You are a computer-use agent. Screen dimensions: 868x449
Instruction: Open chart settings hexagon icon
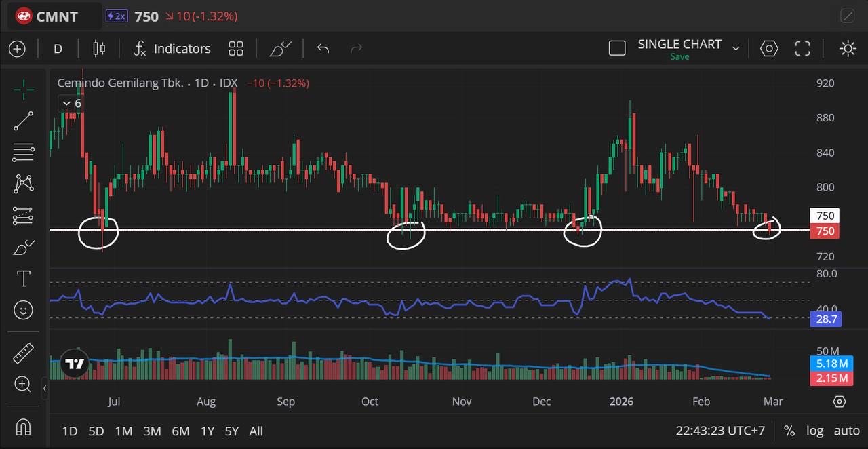coord(769,48)
